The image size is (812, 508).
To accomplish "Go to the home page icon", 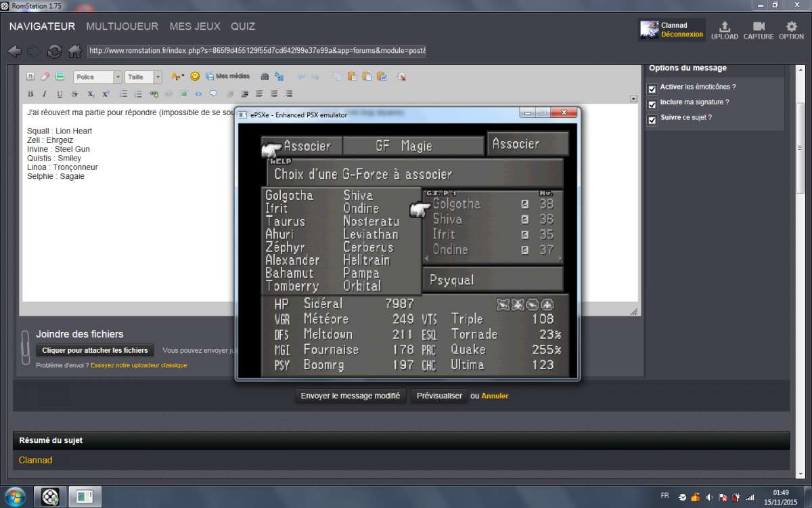I will [75, 51].
